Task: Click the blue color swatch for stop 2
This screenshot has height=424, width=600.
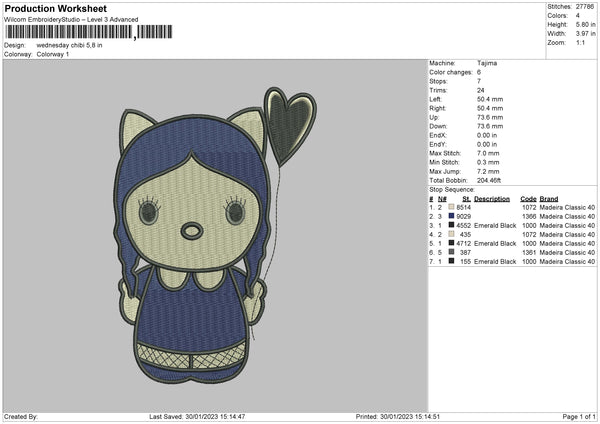Action: [451, 216]
